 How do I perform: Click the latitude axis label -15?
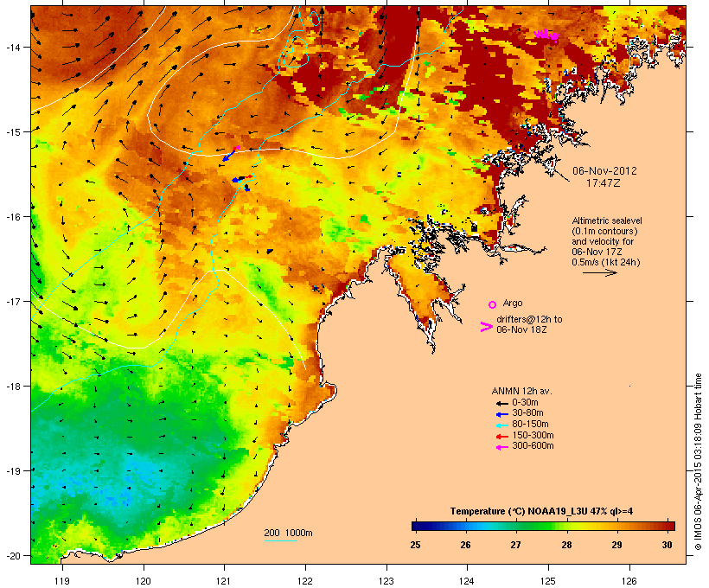(x=12, y=132)
